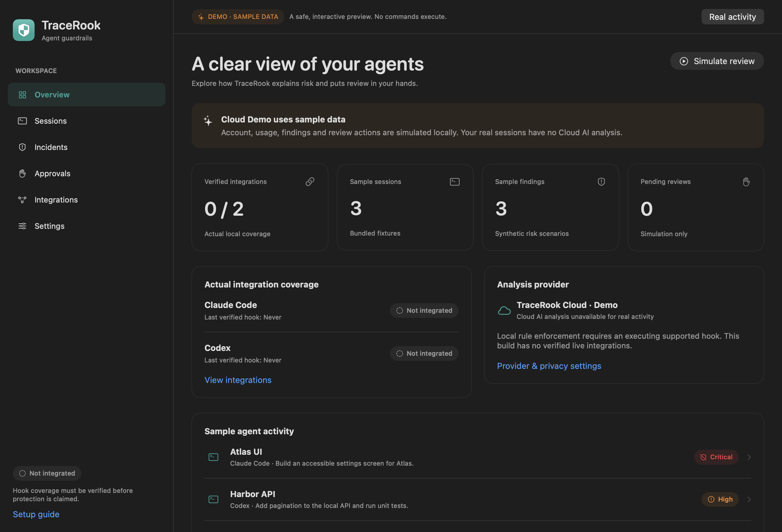Go to Sessions in the sidebar
The height and width of the screenshot is (532, 782).
pyautogui.click(x=87, y=121)
